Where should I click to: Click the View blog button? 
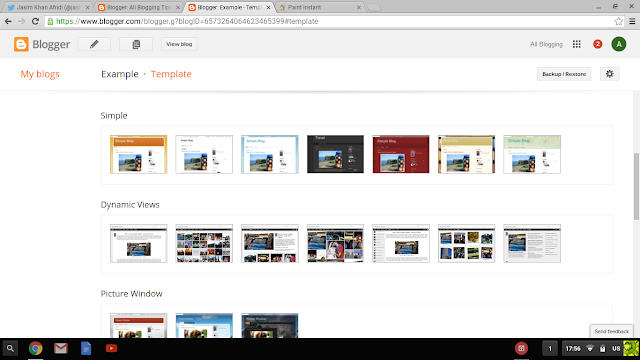click(x=179, y=44)
